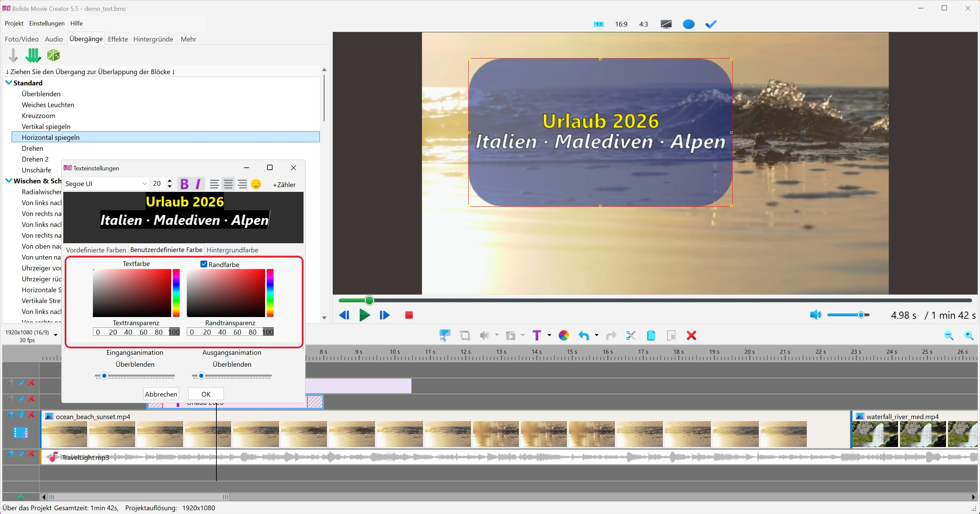This screenshot has height=514, width=980.
Task: Open the undo history dropdown arrow
Action: [x=596, y=335]
